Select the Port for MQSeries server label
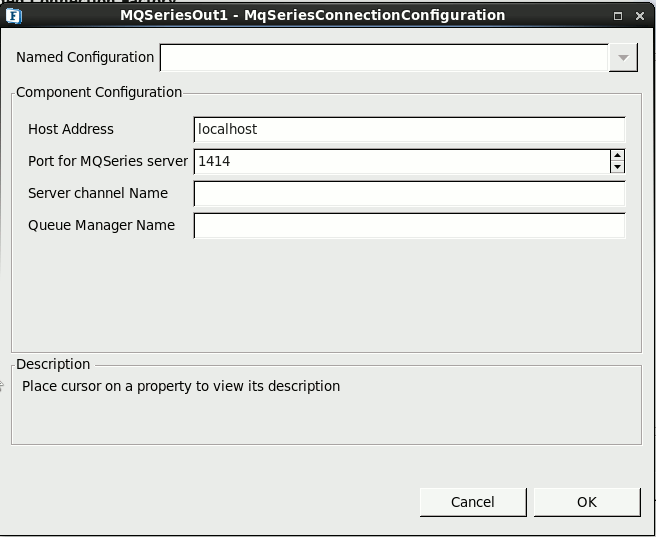The height and width of the screenshot is (537, 656). [108, 161]
